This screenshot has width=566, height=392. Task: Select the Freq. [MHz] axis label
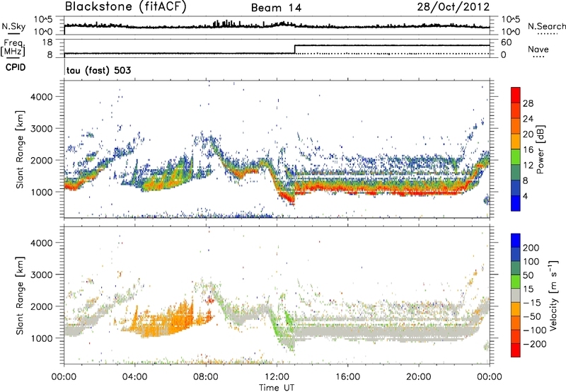(x=13, y=47)
